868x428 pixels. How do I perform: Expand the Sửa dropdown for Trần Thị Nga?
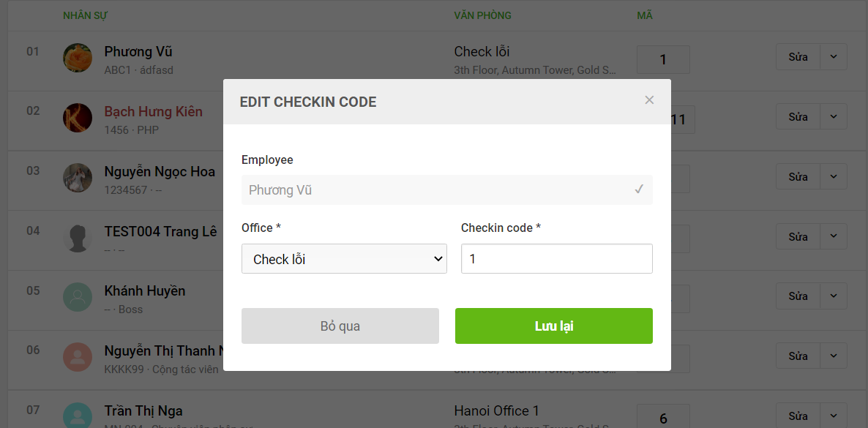pyautogui.click(x=834, y=416)
